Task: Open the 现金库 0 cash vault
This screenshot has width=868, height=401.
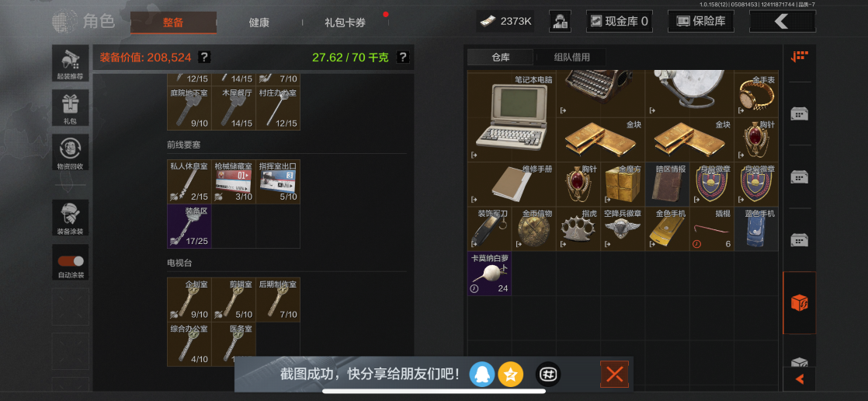Action: pyautogui.click(x=619, y=22)
